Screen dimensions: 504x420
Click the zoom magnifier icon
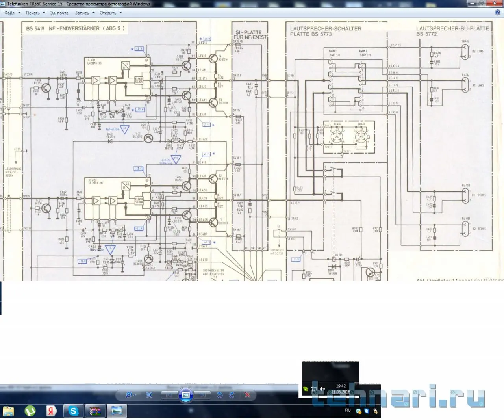point(129,395)
